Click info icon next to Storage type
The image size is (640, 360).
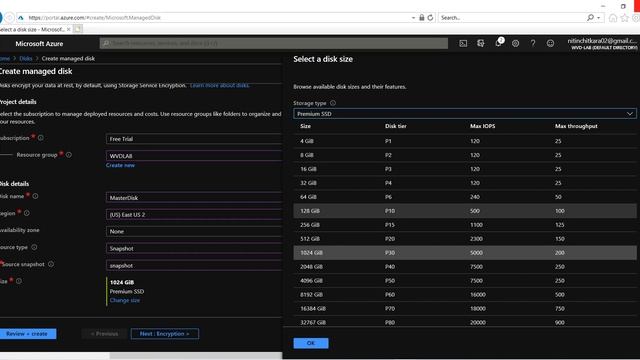333,103
